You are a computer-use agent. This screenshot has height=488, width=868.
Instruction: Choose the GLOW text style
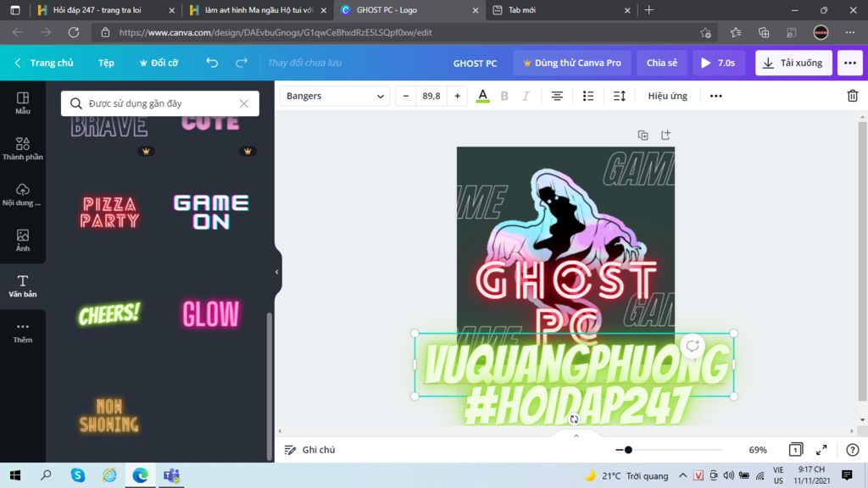click(x=211, y=314)
